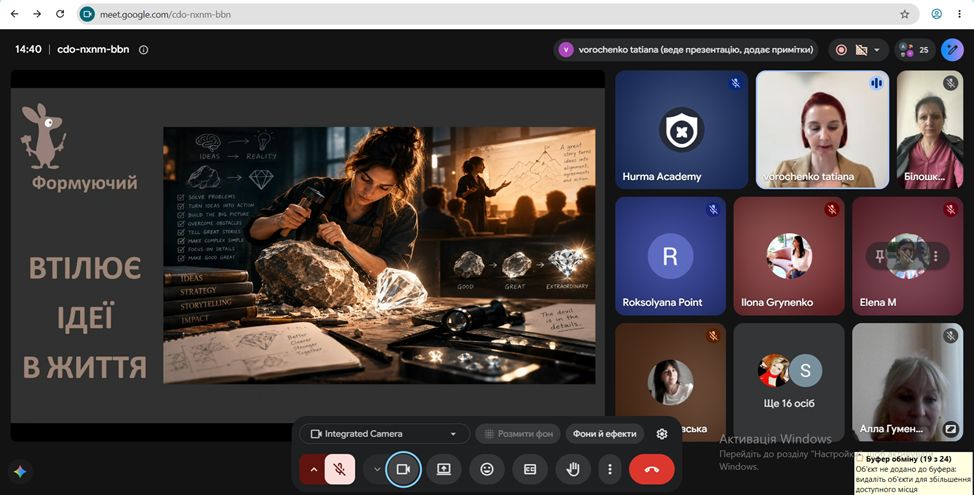This screenshot has width=974, height=495.
Task: Click address bar meet.google.com URL
Action: tap(165, 14)
